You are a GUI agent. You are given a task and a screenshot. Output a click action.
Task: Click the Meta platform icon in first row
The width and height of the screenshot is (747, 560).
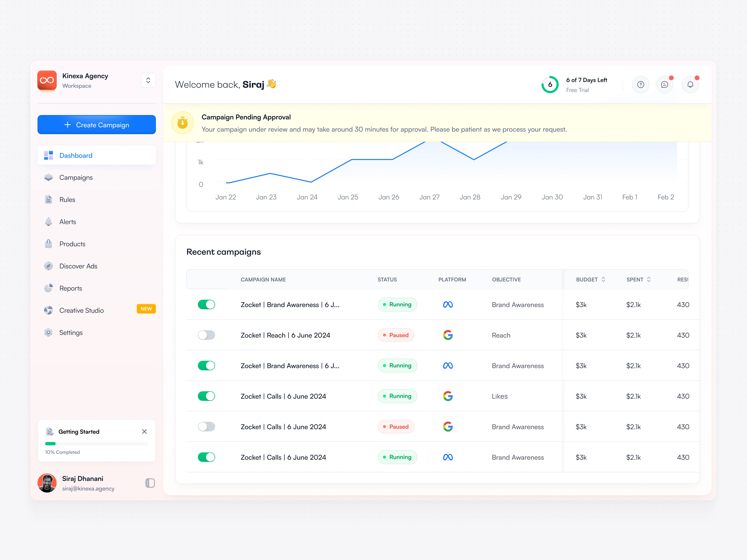click(x=447, y=304)
